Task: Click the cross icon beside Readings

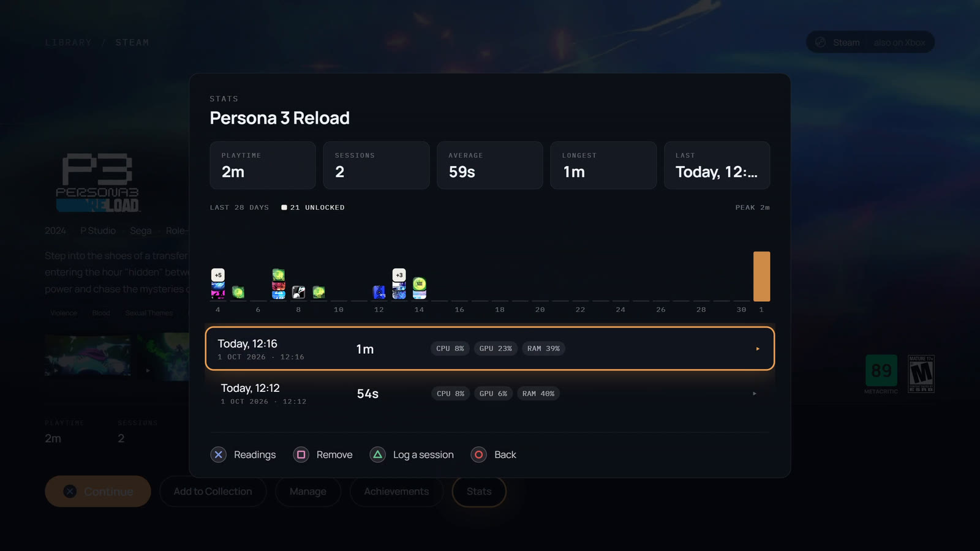Action: pyautogui.click(x=219, y=454)
